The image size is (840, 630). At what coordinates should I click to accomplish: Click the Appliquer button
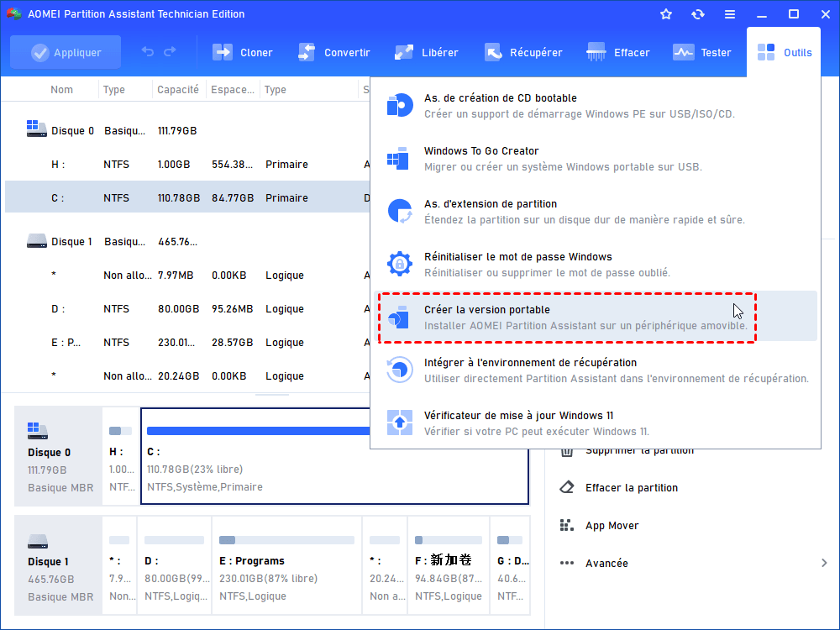[66, 52]
